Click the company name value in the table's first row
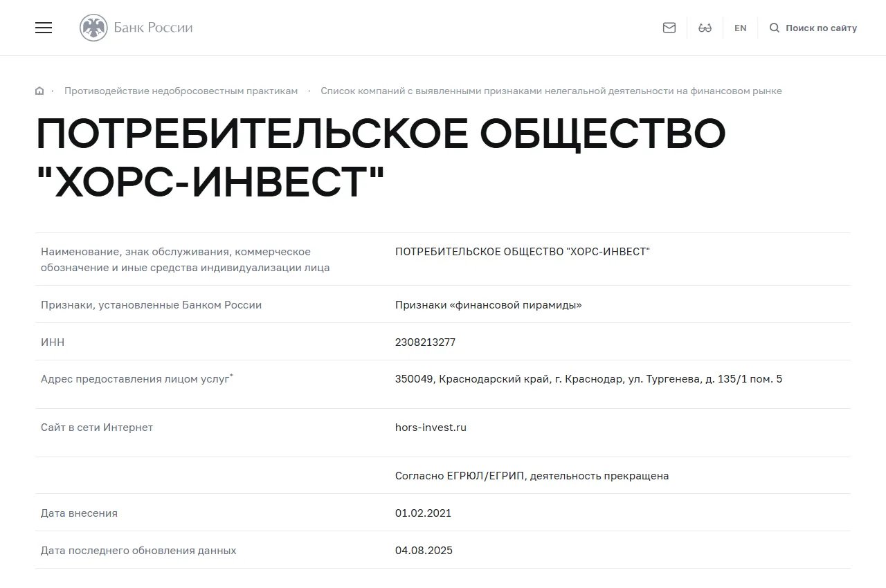The image size is (886, 588). [x=523, y=252]
